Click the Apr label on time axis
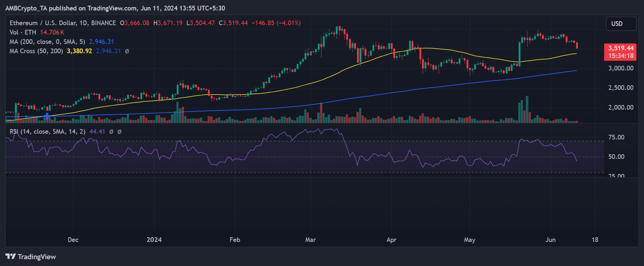This screenshot has width=644, height=266. pyautogui.click(x=392, y=240)
